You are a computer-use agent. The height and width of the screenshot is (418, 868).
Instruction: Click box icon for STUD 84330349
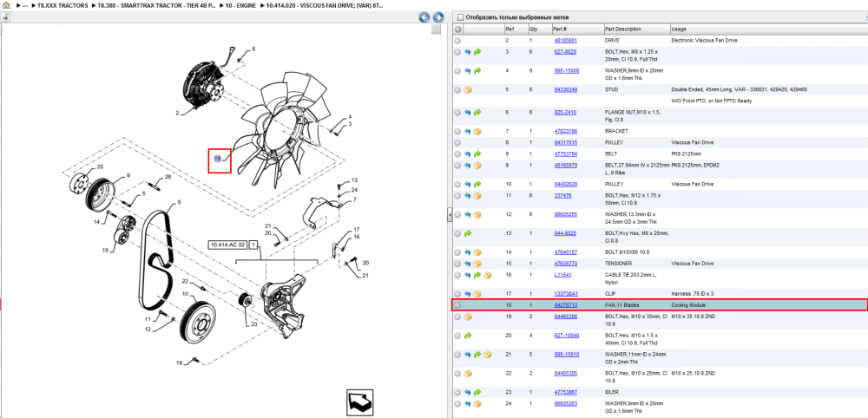point(468,89)
